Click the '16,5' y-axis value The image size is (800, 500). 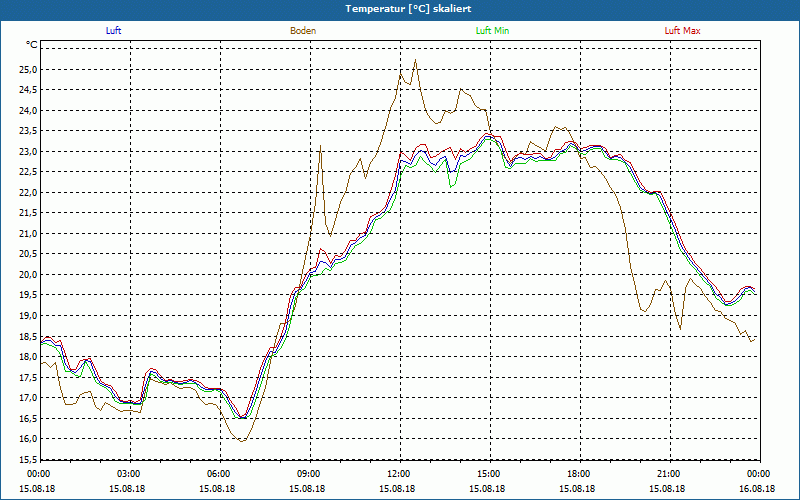(x=29, y=418)
